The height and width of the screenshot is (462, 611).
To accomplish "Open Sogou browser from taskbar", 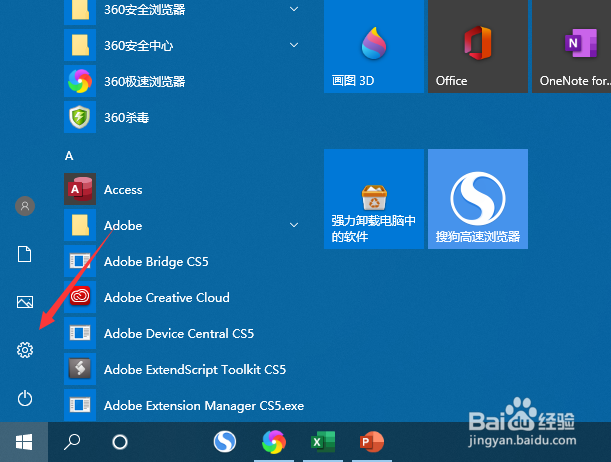I will coord(225,442).
